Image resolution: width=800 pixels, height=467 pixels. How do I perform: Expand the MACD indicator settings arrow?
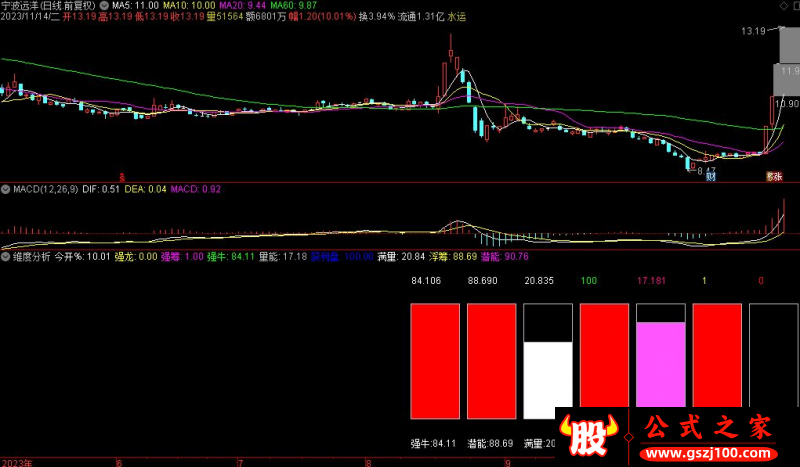pos(6,189)
